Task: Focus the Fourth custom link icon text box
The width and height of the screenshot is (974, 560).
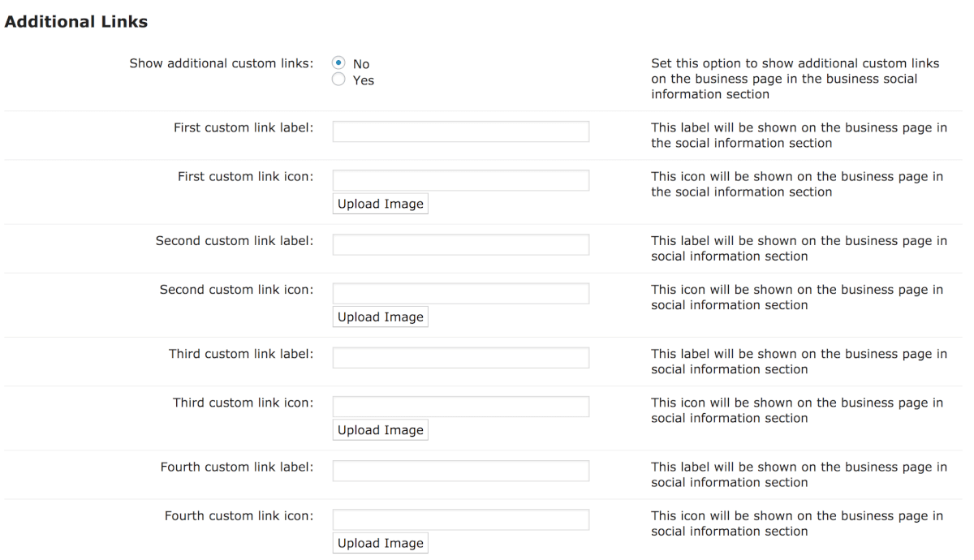Action: click(460, 519)
